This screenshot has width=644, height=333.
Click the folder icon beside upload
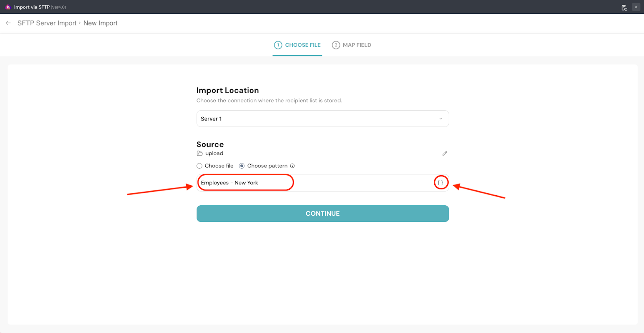pyautogui.click(x=200, y=153)
